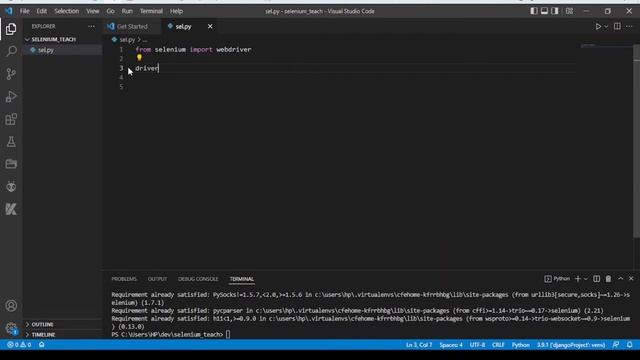The image size is (640, 360).
Task: Split the editor to the right
Action: 617,27
